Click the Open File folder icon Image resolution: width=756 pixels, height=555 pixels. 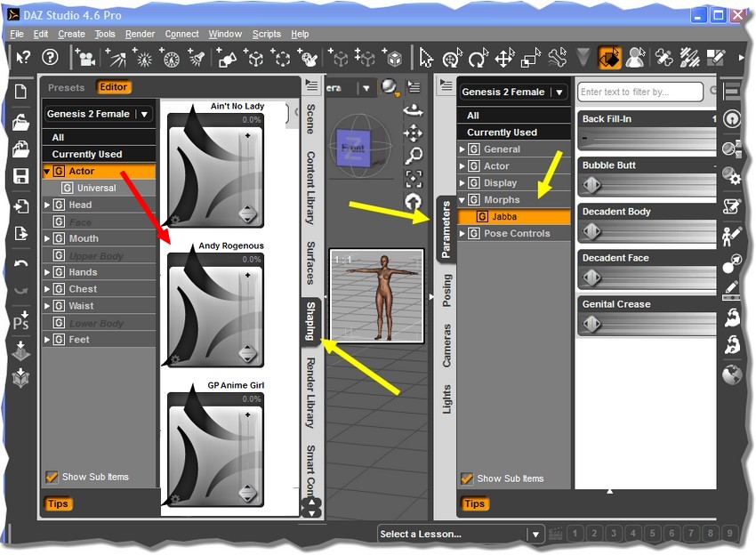[x=20, y=122]
